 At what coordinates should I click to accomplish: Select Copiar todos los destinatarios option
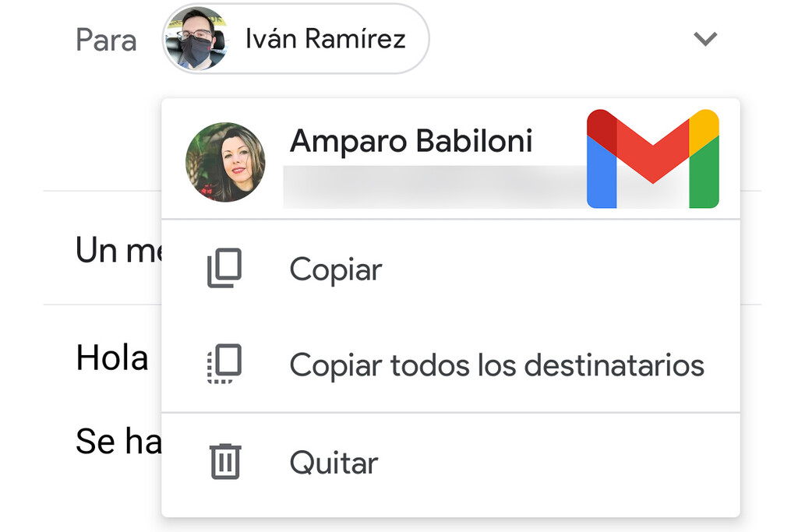coord(497,364)
